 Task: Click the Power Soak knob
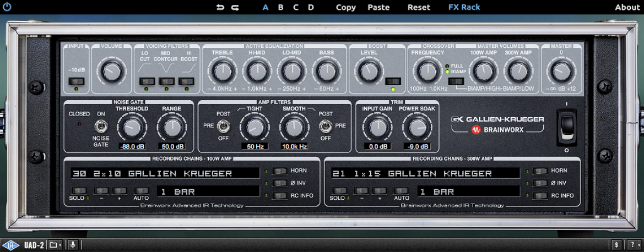click(x=417, y=128)
